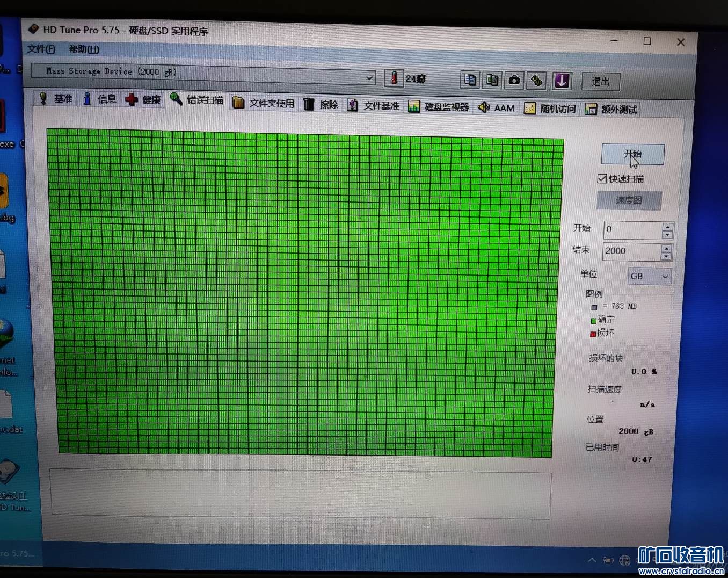This screenshot has width=728, height=578.
Task: Copy screenshot to clipboard icon
Action: [x=492, y=80]
